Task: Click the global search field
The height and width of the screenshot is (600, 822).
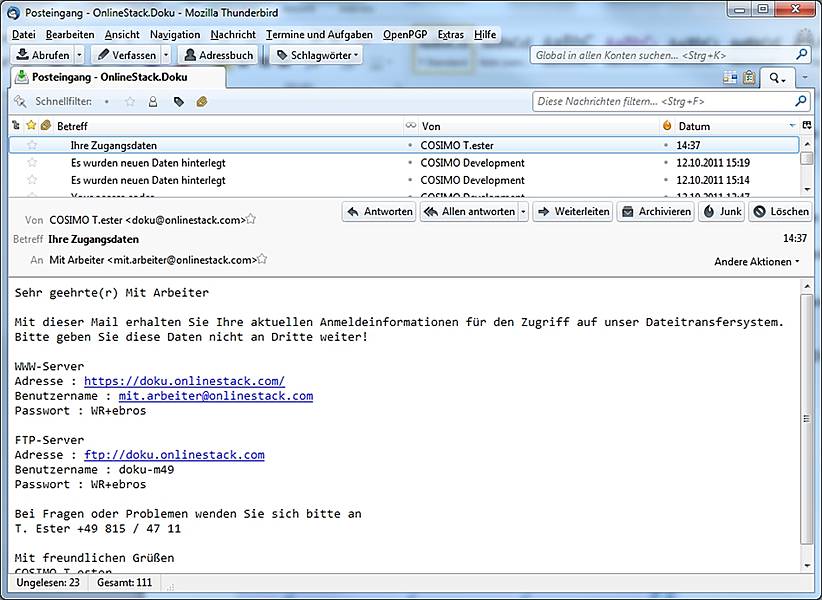Action: coord(662,56)
